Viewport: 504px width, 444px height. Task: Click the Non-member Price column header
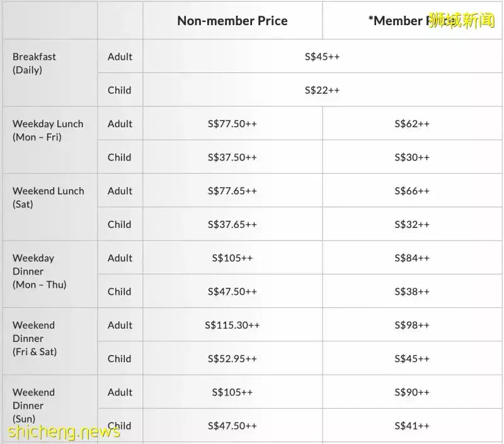[232, 21]
